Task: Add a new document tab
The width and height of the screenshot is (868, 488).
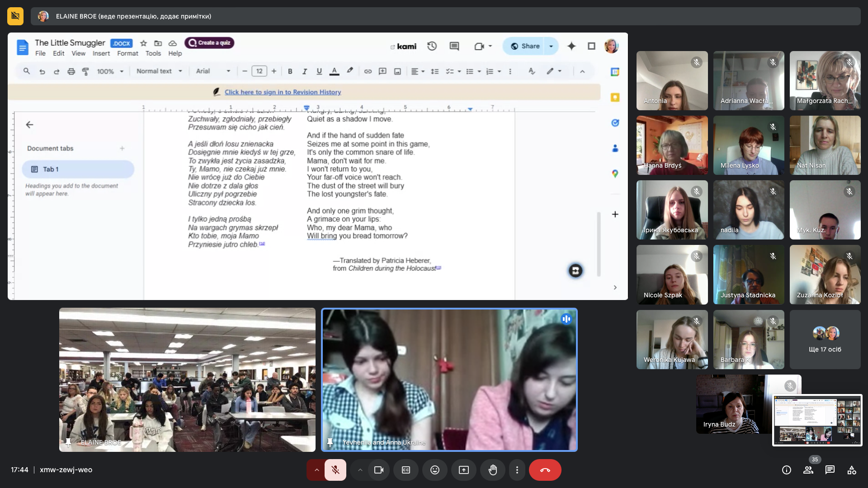Action: tap(122, 148)
